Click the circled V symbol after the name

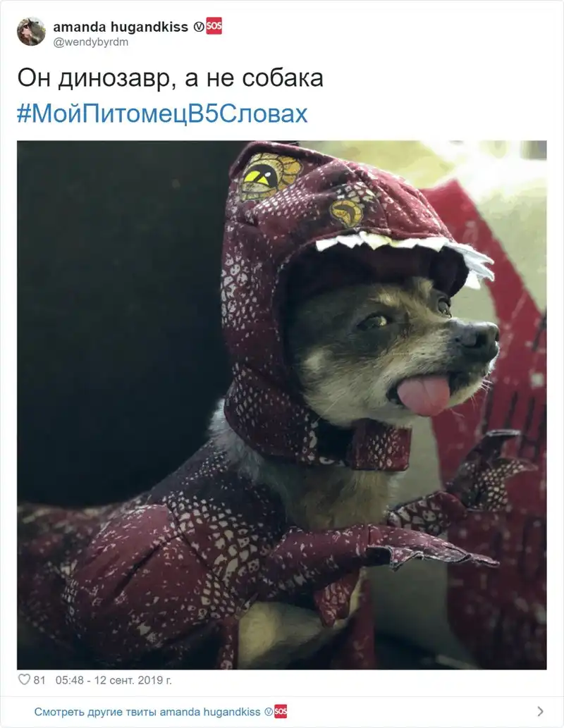tap(198, 27)
